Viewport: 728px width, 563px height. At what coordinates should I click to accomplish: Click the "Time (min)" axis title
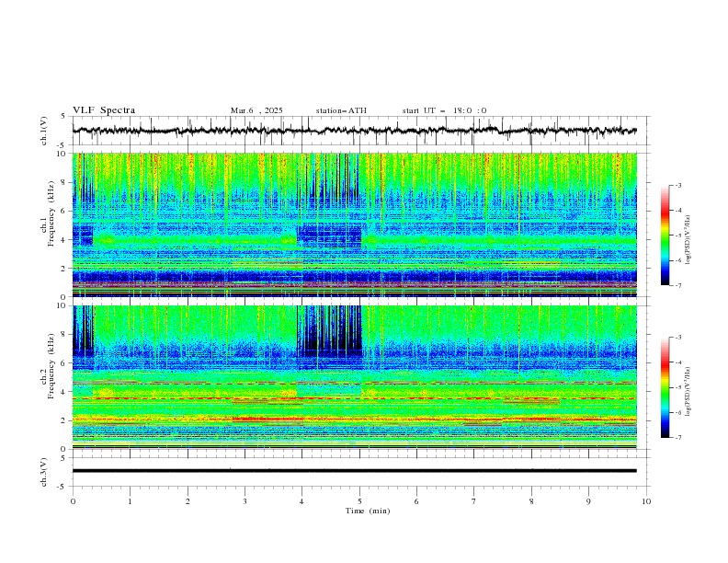(x=368, y=511)
